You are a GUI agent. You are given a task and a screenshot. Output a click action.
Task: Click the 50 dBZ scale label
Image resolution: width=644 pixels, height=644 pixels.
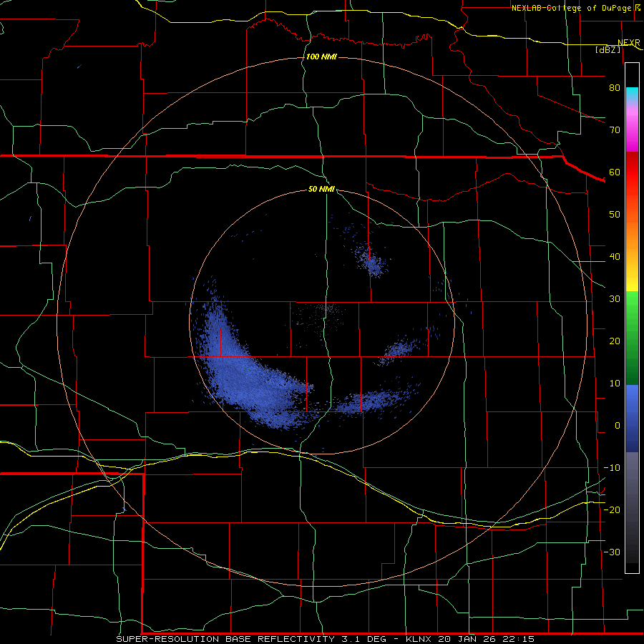[615, 215]
